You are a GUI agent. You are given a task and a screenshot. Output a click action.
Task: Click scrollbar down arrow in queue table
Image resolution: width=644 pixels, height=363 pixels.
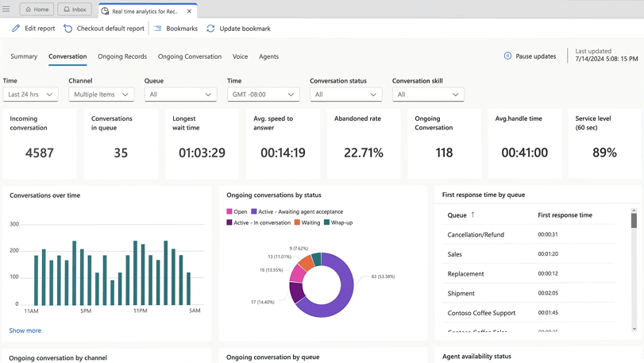[x=634, y=328]
